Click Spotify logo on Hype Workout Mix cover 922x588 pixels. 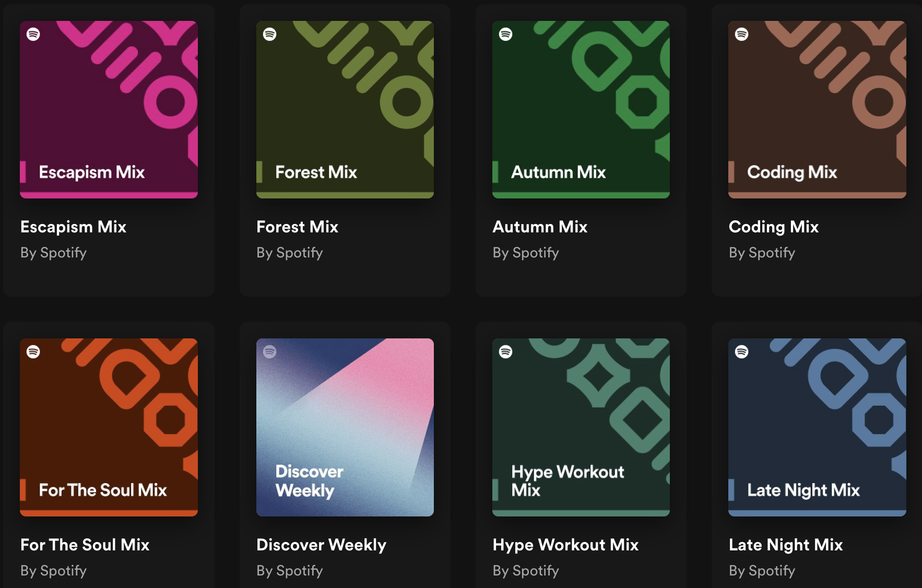point(505,352)
